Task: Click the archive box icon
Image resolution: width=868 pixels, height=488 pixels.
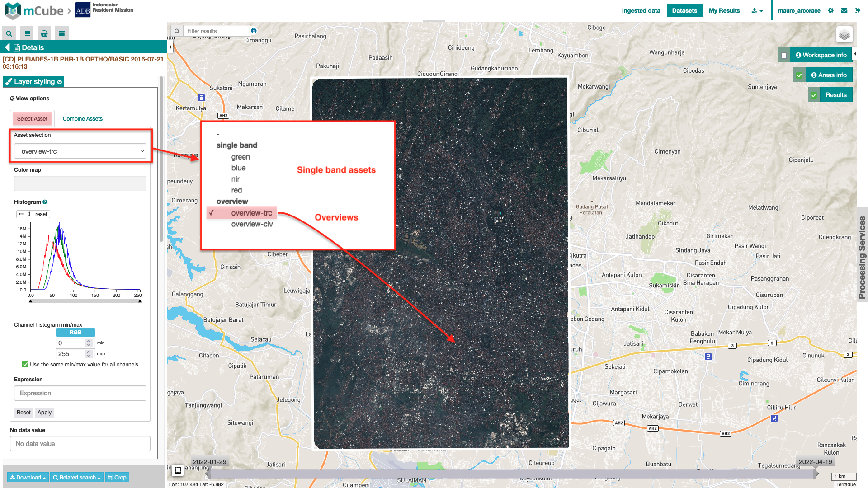Action: 62,33
